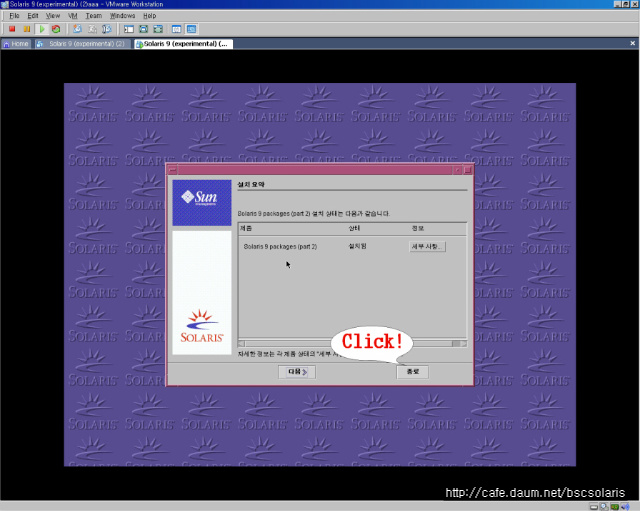640x511 pixels.
Task: Click the 세부 사항 (Details) button
Action: [x=427, y=247]
